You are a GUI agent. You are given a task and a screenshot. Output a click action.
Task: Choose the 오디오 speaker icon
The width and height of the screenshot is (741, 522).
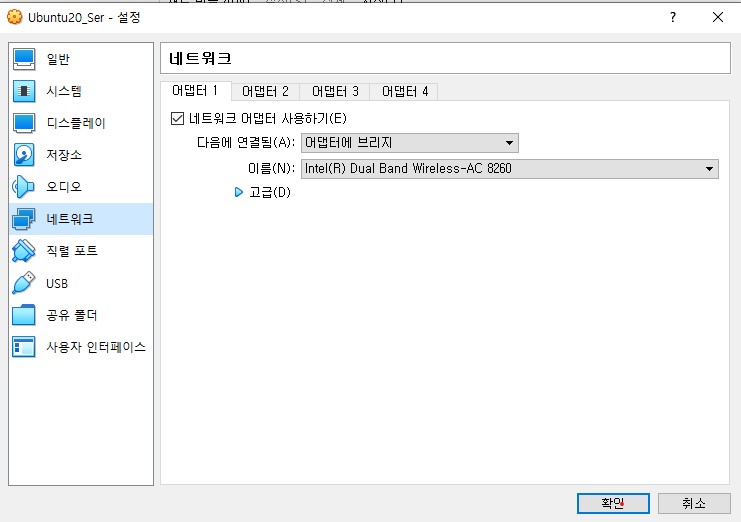click(24, 187)
